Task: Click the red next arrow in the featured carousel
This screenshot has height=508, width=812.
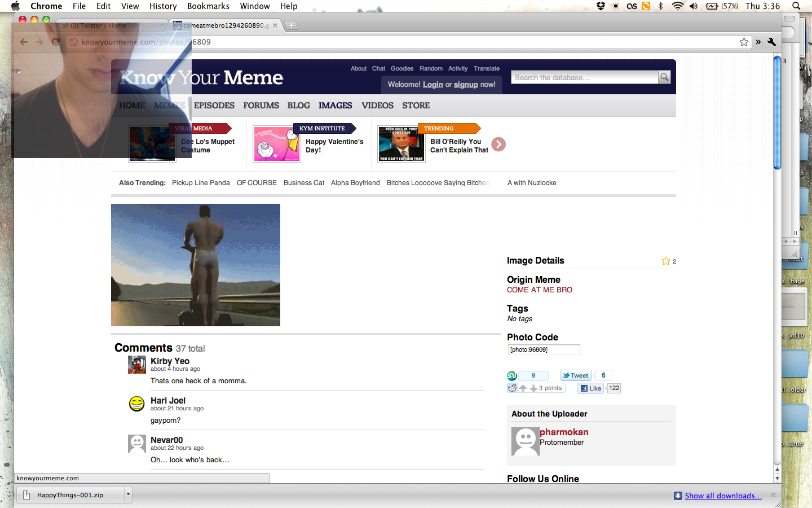Action: [498, 144]
